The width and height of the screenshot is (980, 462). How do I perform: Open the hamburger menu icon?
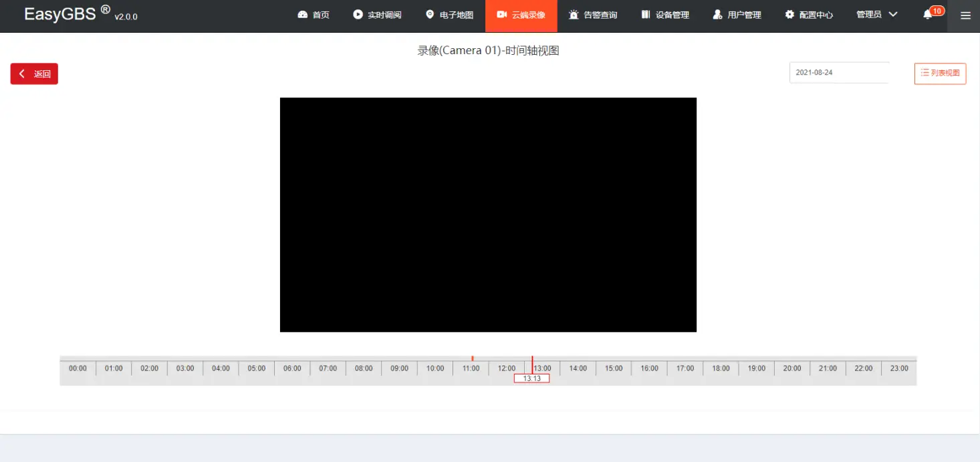pyautogui.click(x=965, y=15)
